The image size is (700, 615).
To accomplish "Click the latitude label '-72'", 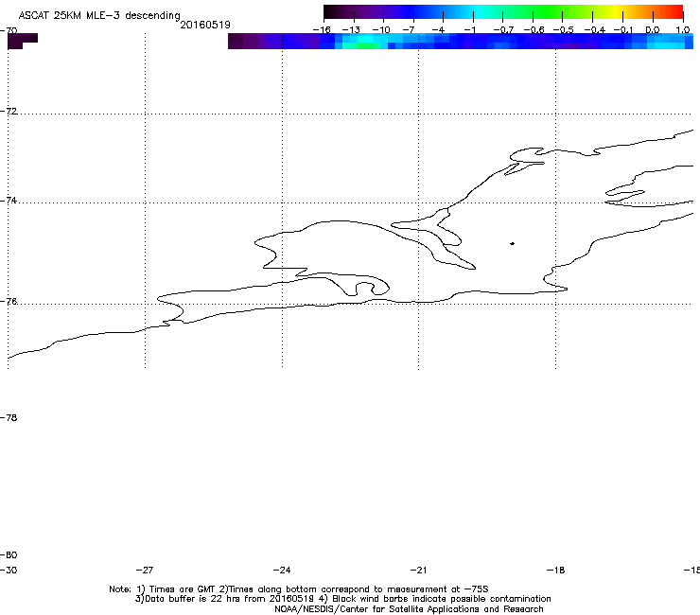I will [x=9, y=111].
